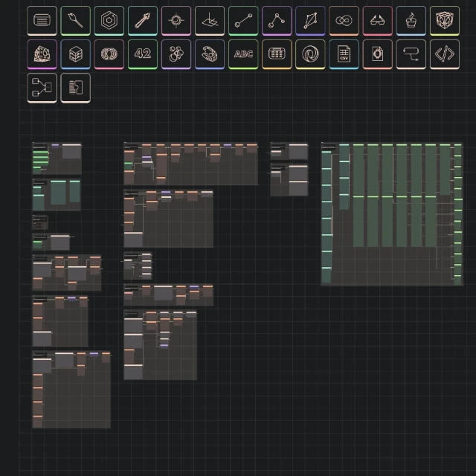The width and height of the screenshot is (476, 476).
Task: Select the code brackets icon
Action: pyautogui.click(x=445, y=54)
